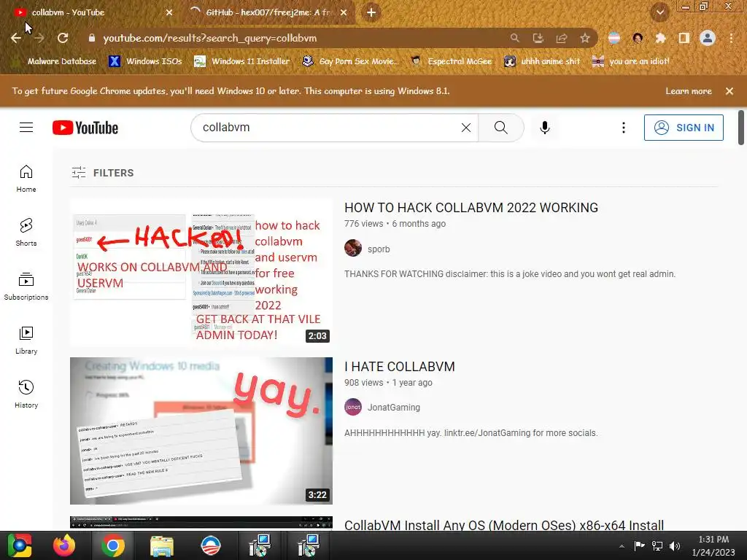This screenshot has height=560, width=747.
Task: Open the JonatGaming channel name
Action: pyautogui.click(x=393, y=408)
